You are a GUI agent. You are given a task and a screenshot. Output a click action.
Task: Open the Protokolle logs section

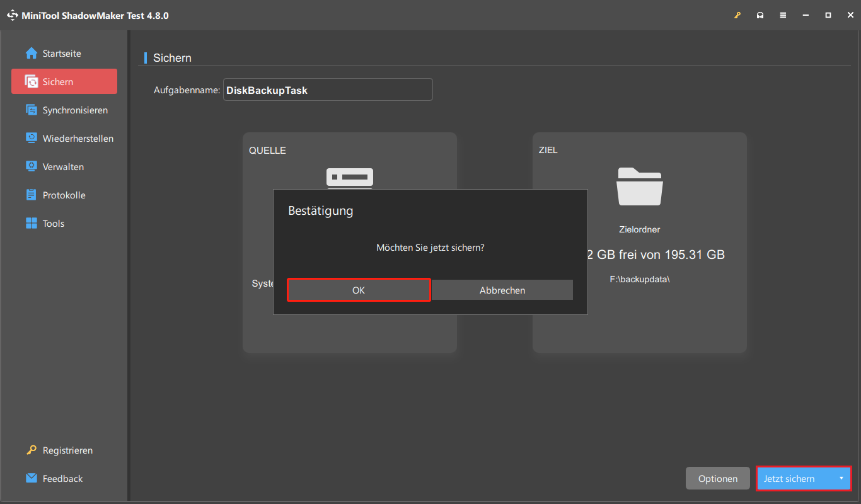[x=32, y=195]
